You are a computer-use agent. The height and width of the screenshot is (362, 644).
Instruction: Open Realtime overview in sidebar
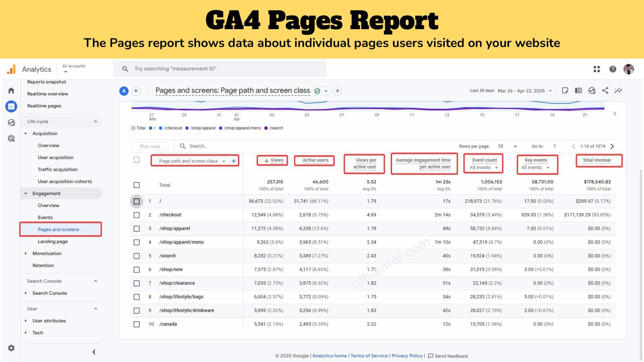(x=48, y=94)
